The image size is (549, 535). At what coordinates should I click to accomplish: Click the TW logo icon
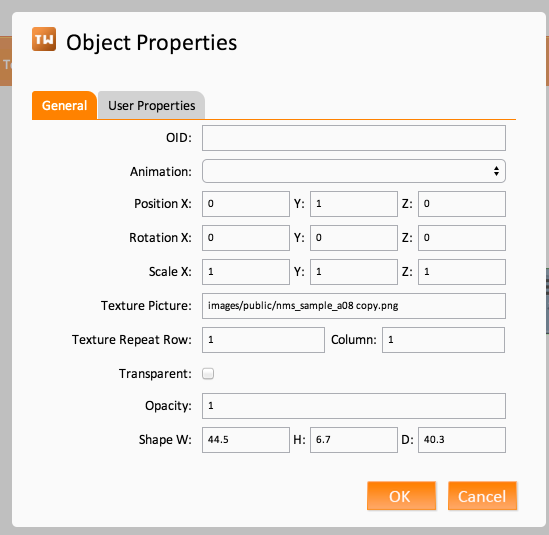(x=44, y=39)
